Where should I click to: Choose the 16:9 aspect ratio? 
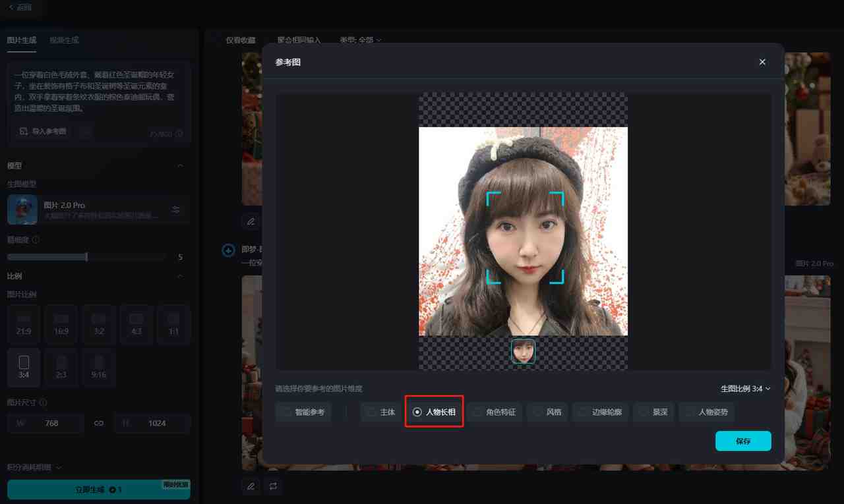pos(61,324)
